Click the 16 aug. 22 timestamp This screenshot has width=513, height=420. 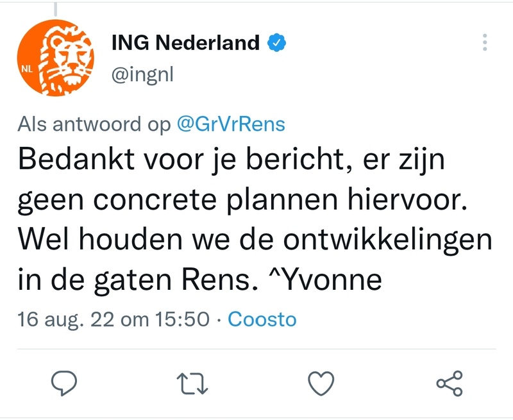click(x=113, y=319)
